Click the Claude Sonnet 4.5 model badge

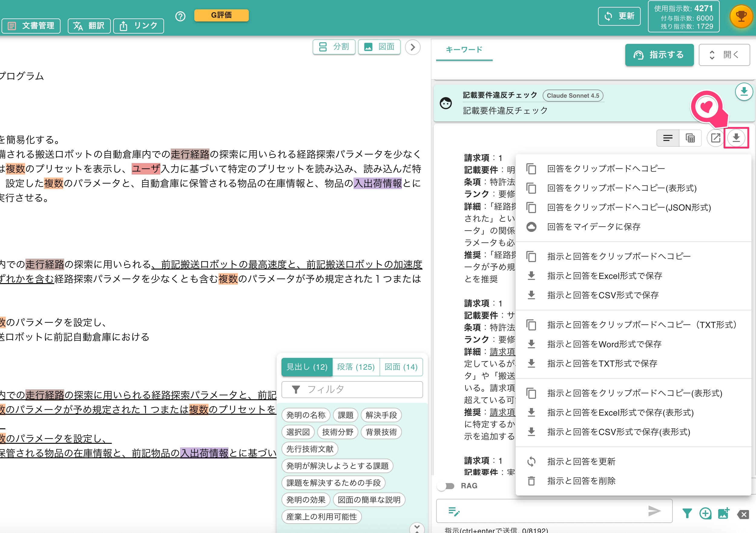[573, 95]
